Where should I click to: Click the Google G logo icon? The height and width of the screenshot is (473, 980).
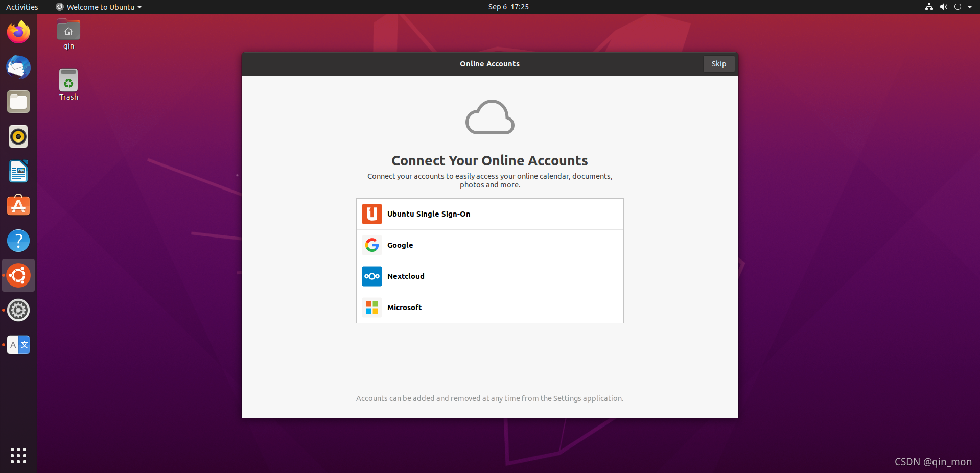point(372,245)
